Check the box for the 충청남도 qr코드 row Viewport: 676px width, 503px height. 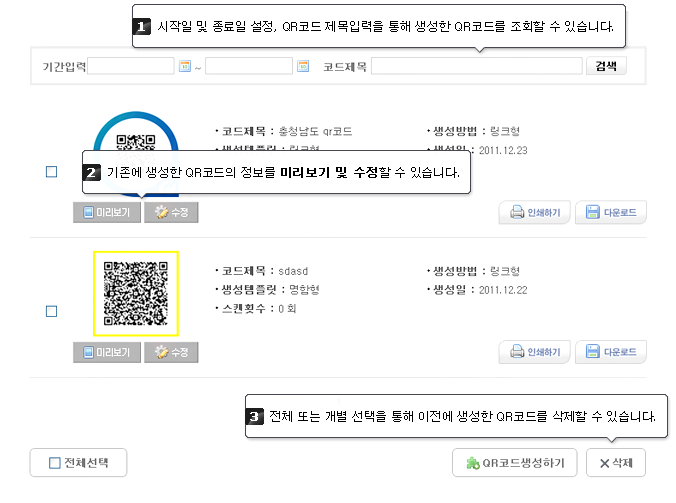pos(51,172)
